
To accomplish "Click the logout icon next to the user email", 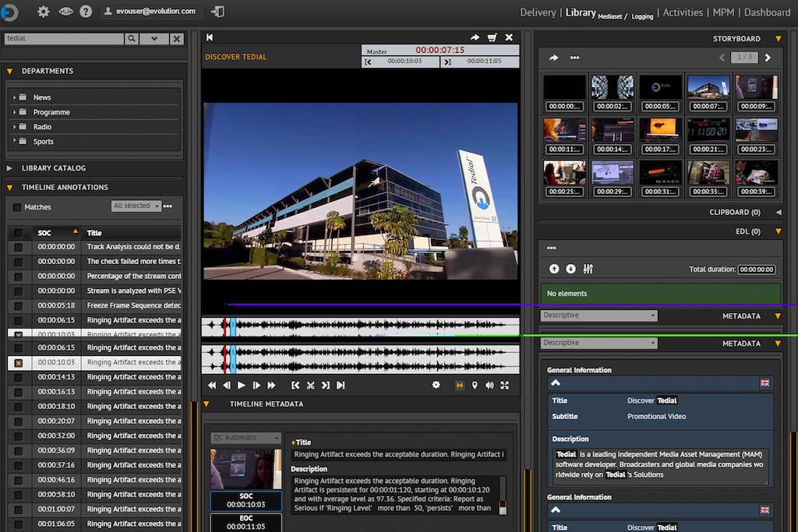I will [x=218, y=11].
